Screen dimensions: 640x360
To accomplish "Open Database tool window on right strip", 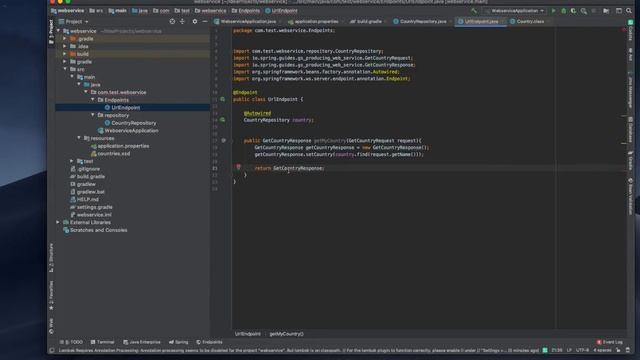I will (631, 130).
